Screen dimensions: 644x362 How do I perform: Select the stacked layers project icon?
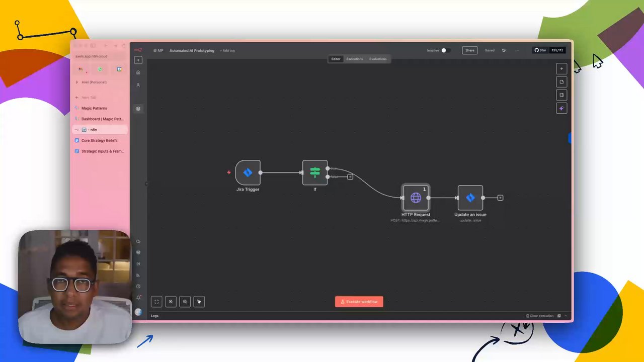pos(138,109)
